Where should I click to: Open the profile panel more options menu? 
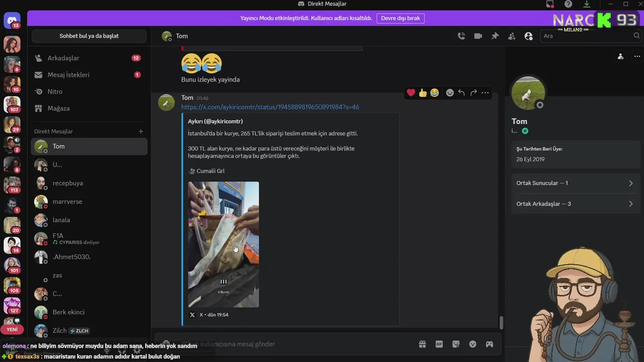pyautogui.click(x=637, y=56)
